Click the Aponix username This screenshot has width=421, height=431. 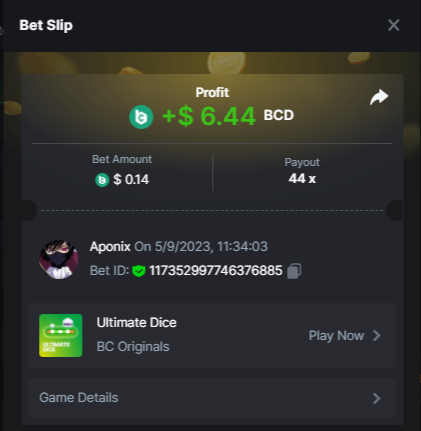(x=110, y=247)
